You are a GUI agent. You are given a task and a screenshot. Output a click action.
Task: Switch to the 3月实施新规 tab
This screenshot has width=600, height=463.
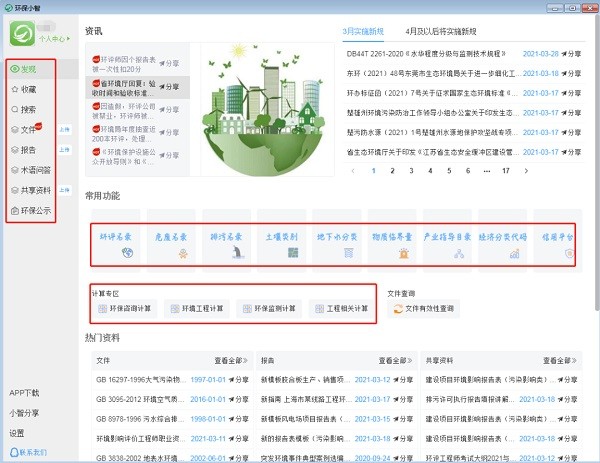[x=363, y=31]
